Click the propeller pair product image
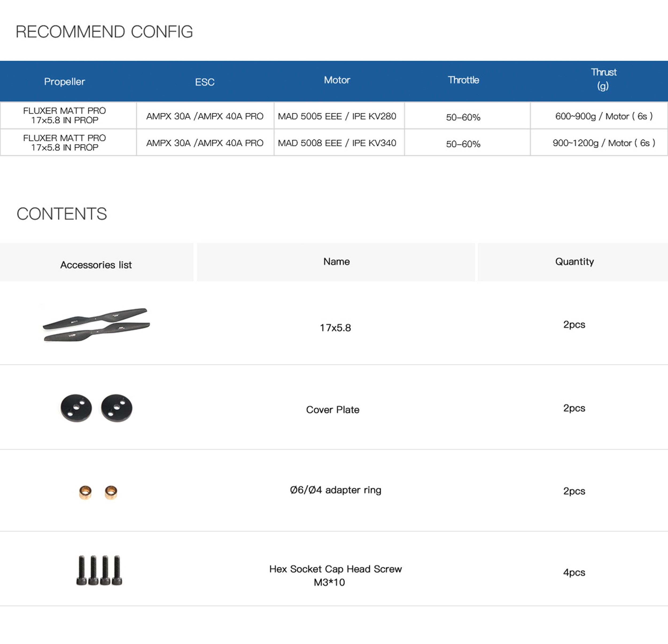The width and height of the screenshot is (668, 644). click(x=96, y=325)
